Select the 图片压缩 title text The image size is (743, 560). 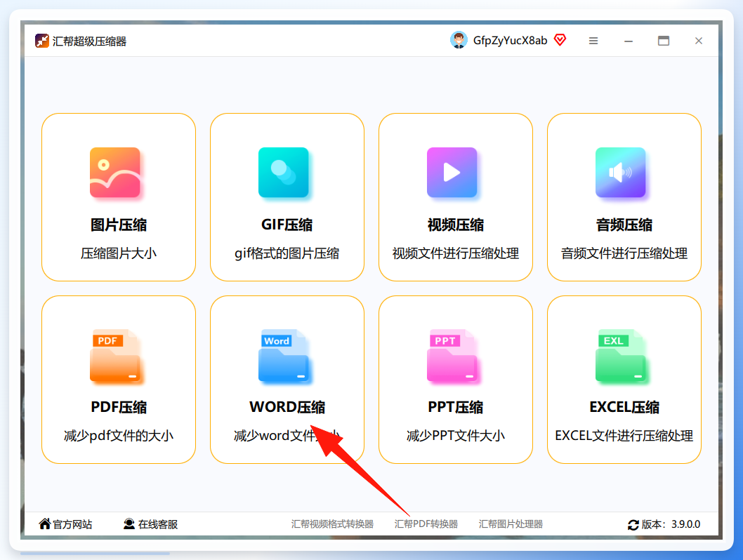[x=119, y=225]
